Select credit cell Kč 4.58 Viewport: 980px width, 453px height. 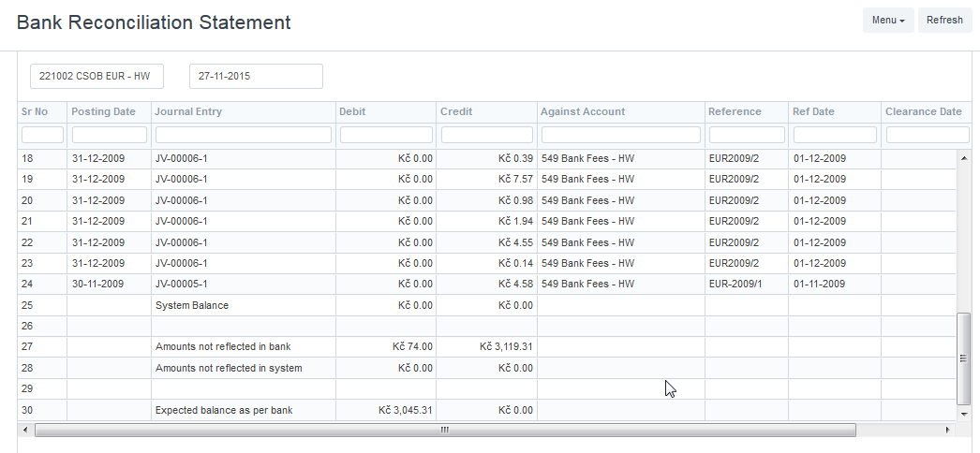click(486, 284)
